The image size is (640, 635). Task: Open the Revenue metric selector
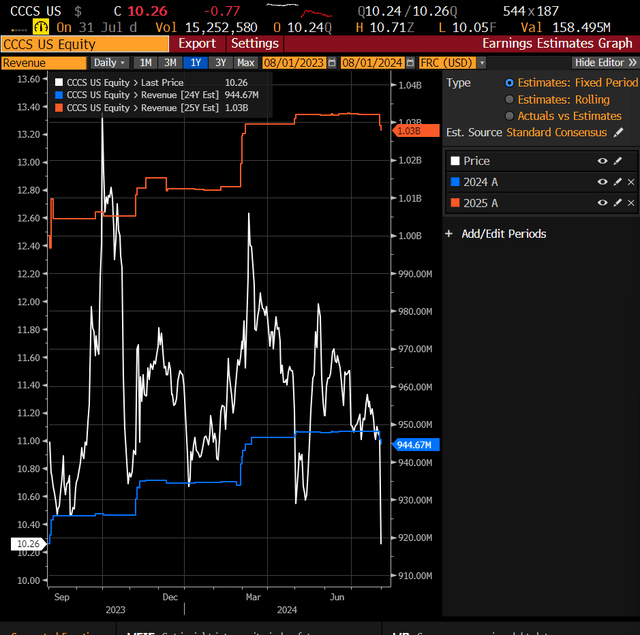pos(44,63)
